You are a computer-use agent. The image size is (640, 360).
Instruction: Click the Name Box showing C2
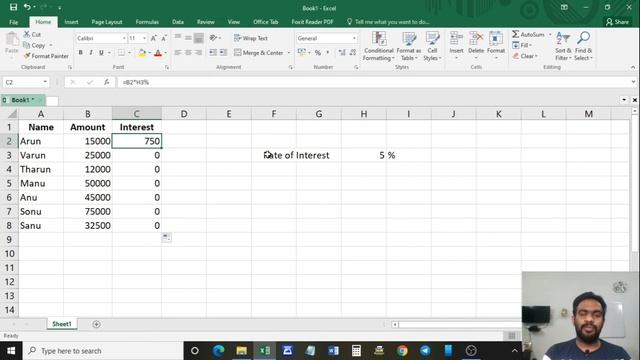(x=25, y=82)
